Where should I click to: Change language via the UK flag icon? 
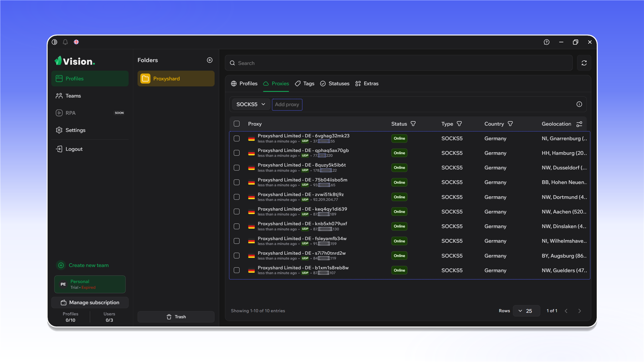[76, 42]
